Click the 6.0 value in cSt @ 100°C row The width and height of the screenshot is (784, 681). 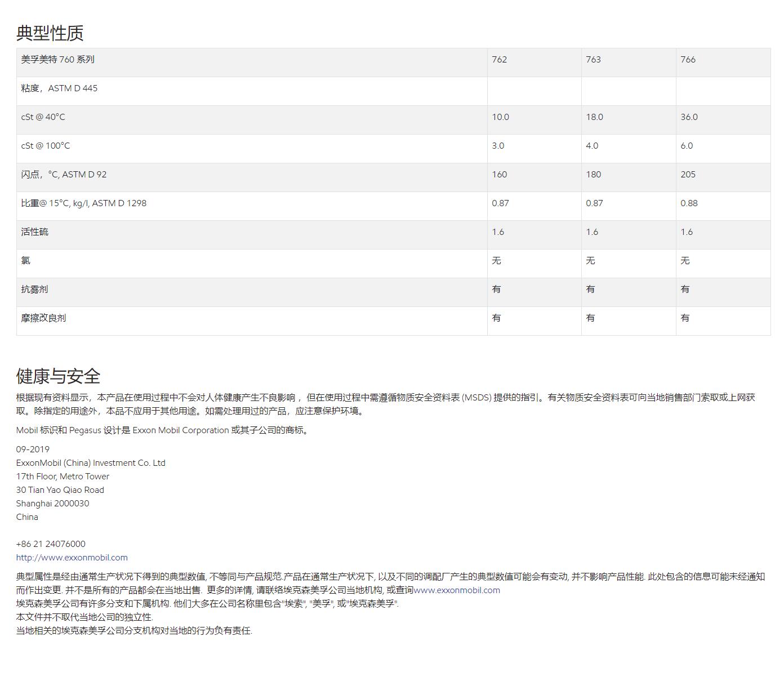coord(687,146)
